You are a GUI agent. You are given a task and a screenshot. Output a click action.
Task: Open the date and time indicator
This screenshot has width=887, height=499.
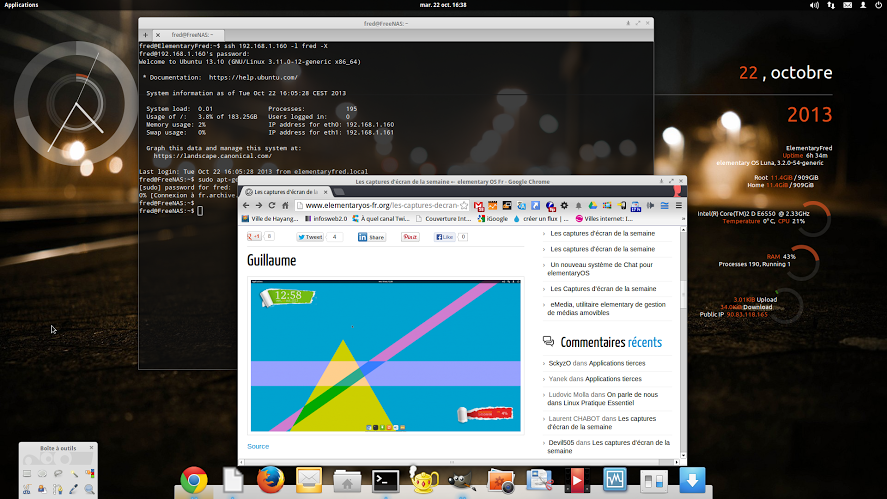pyautogui.click(x=443, y=5)
